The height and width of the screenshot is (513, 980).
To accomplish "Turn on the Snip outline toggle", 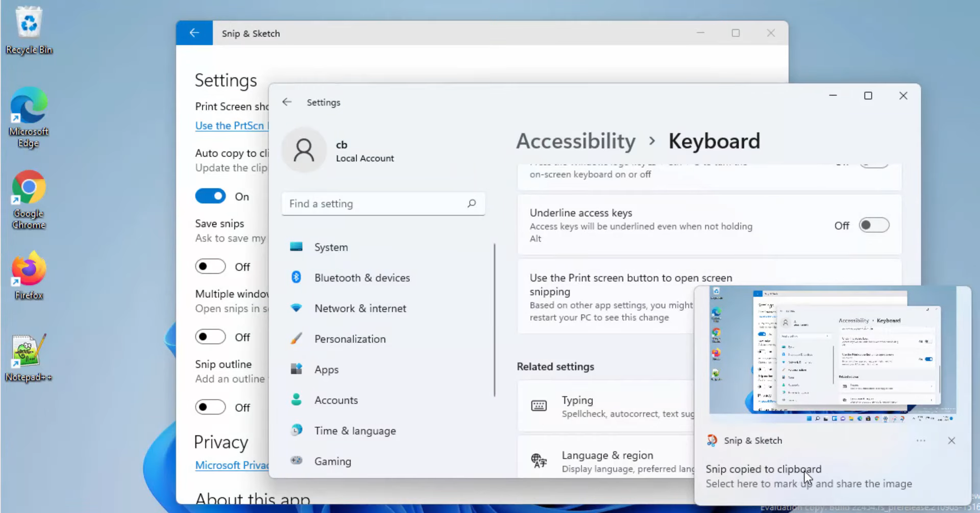I will [x=210, y=407].
